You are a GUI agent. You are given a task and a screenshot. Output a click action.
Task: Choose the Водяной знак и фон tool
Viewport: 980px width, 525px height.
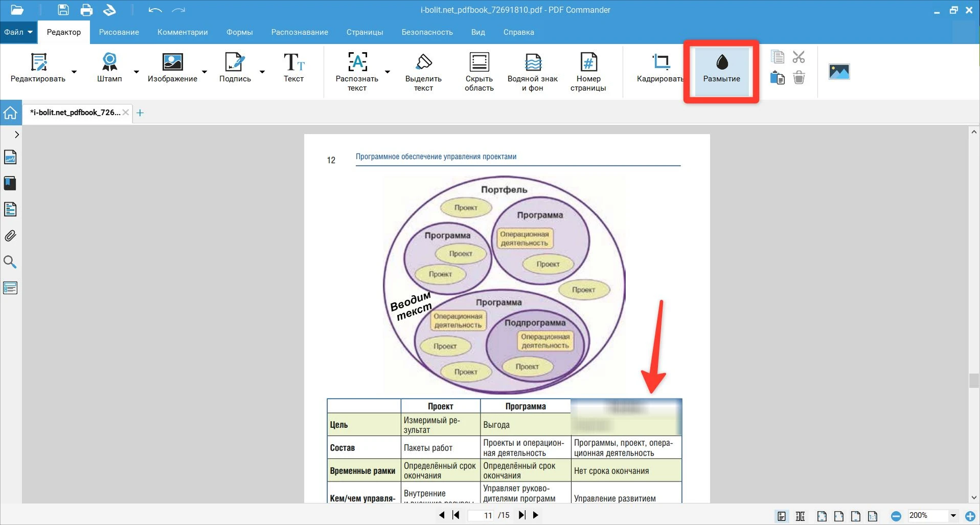click(532, 72)
